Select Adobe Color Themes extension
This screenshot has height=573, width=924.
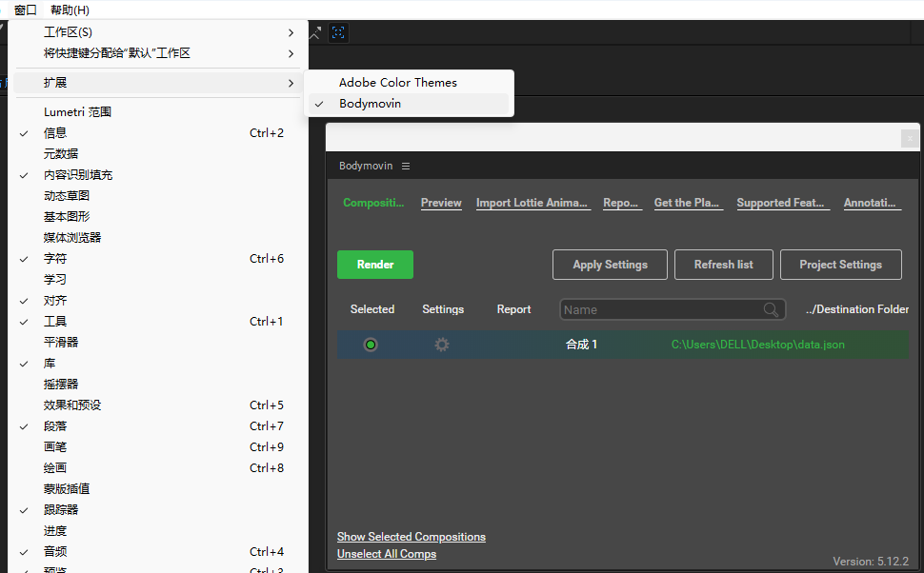click(409, 83)
